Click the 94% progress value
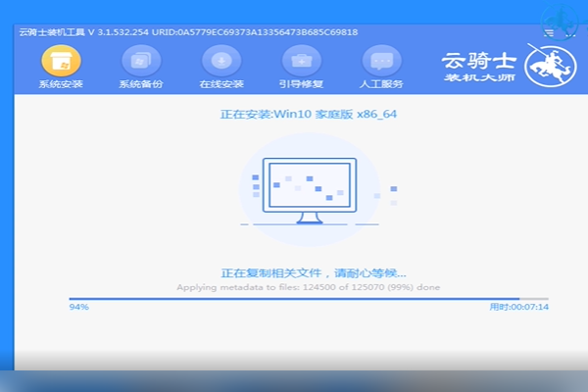This screenshot has height=392, width=588. (x=79, y=307)
